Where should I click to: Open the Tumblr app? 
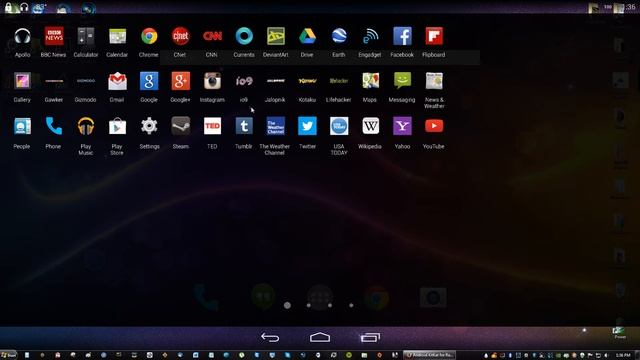tap(244, 126)
